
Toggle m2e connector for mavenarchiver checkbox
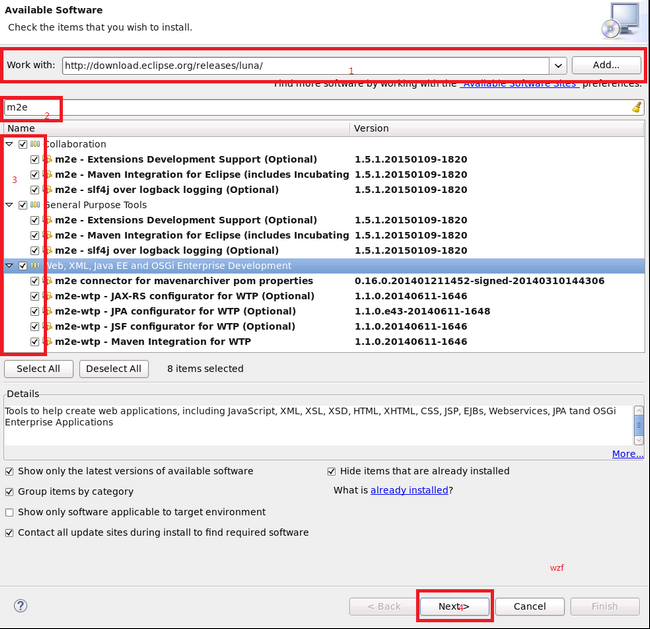(x=35, y=281)
